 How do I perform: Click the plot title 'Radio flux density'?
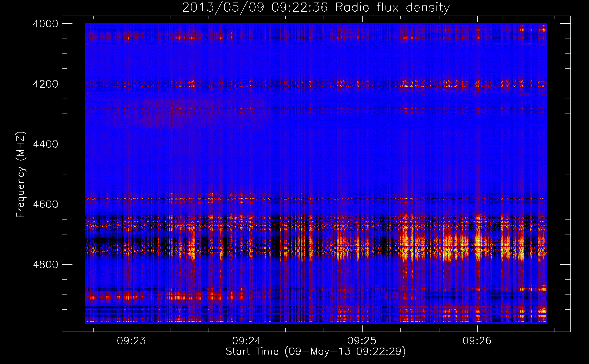[x=392, y=8]
